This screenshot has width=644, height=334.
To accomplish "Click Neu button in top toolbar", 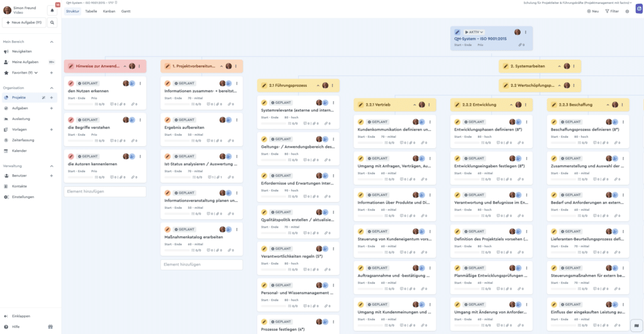I will [x=592, y=11].
